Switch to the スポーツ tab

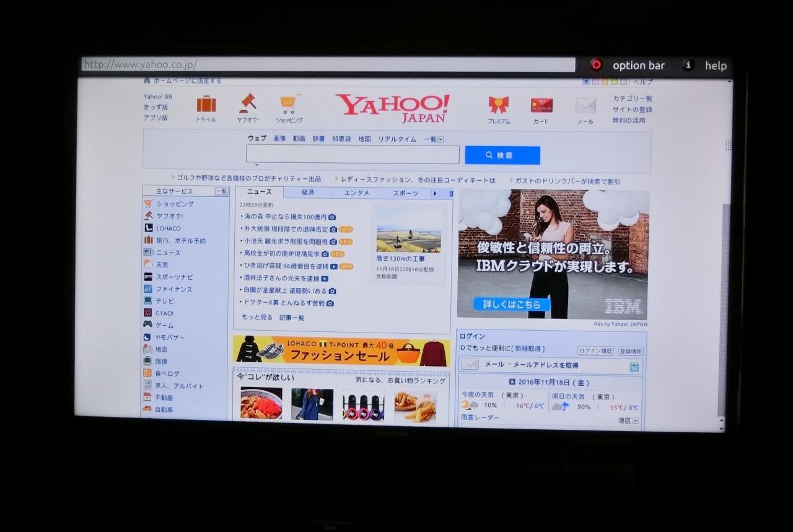click(406, 193)
